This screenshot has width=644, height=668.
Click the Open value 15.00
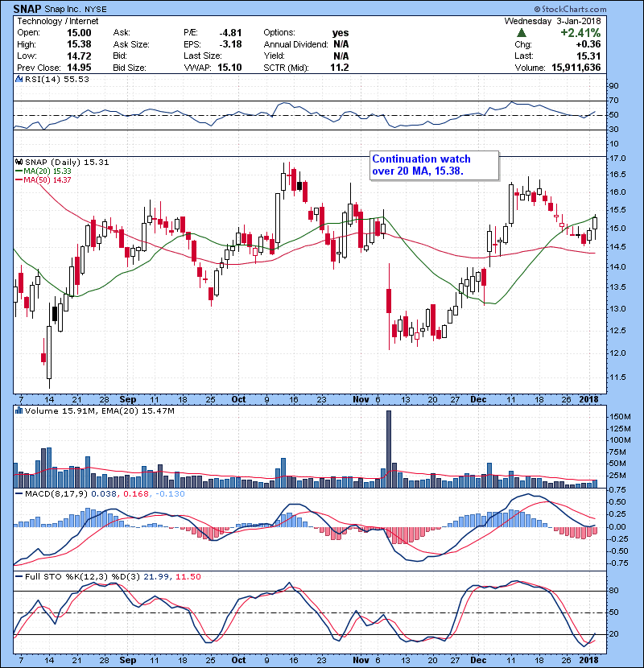tap(79, 33)
